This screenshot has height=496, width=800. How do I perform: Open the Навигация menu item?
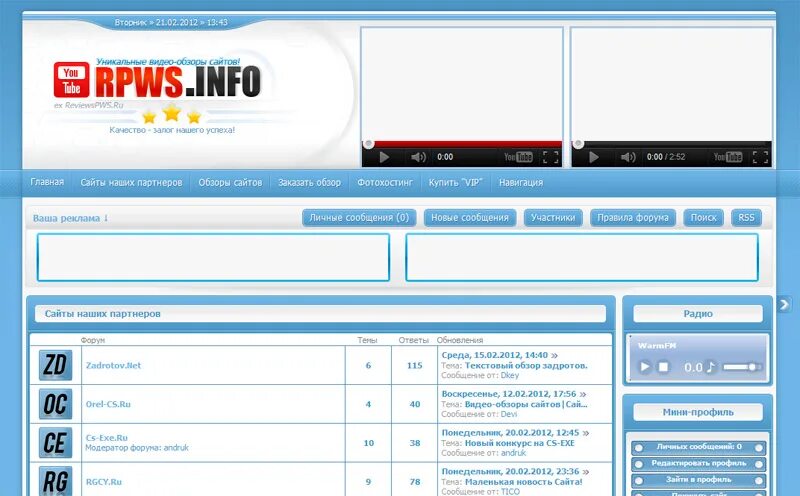click(521, 183)
